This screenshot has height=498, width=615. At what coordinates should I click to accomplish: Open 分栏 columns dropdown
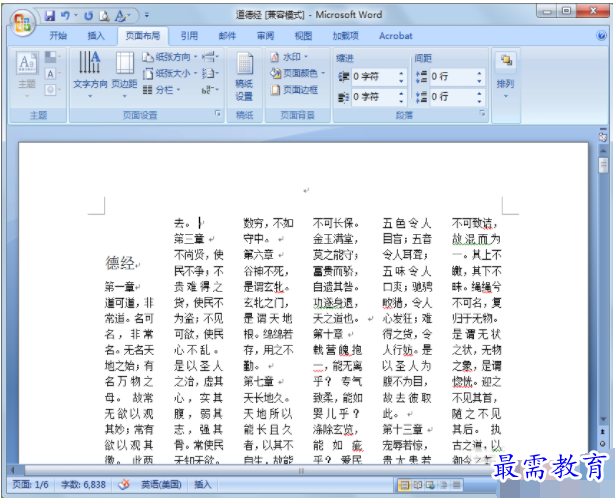coord(161,90)
